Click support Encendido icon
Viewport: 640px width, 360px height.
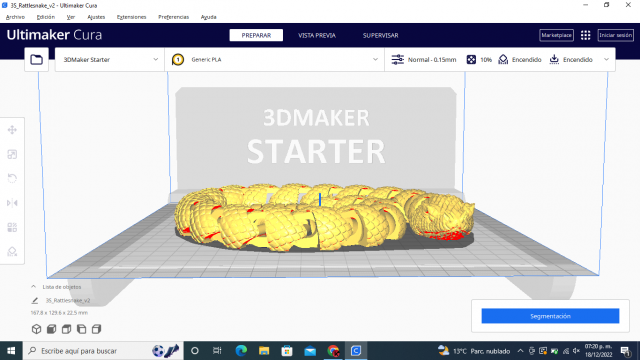coord(503,60)
